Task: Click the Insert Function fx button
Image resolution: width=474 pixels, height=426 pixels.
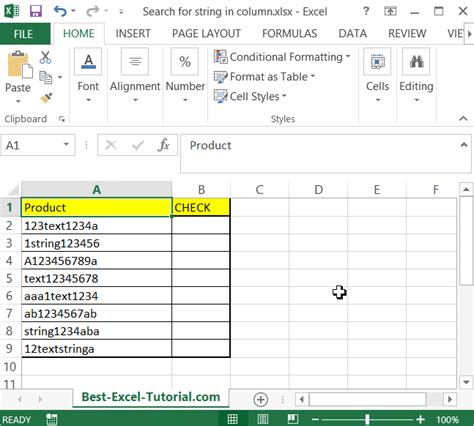Action: [x=164, y=145]
